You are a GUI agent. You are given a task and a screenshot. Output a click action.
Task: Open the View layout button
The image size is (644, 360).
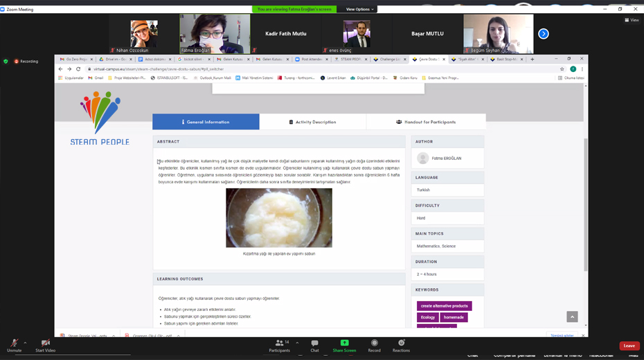pos(632,19)
